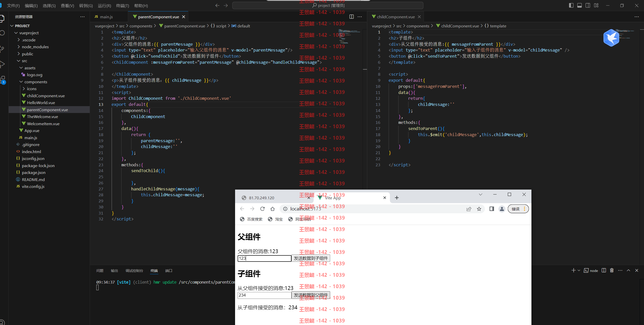
Task: Create a new terminal with plus icon
Action: pyautogui.click(x=573, y=270)
